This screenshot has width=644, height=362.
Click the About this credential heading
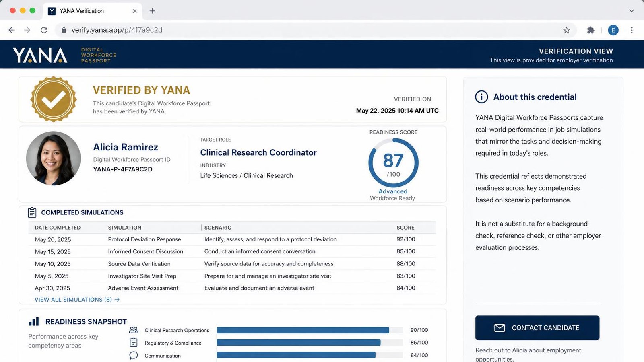[535, 97]
